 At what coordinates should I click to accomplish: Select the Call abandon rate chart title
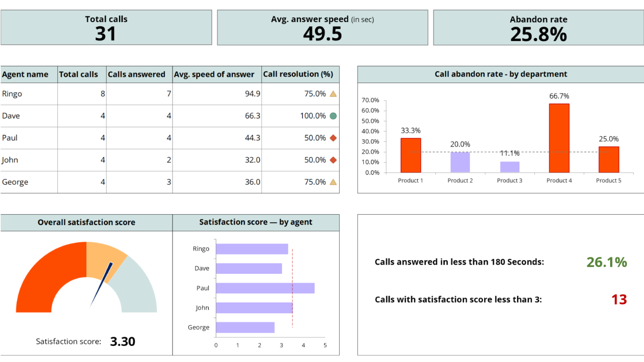pos(500,74)
